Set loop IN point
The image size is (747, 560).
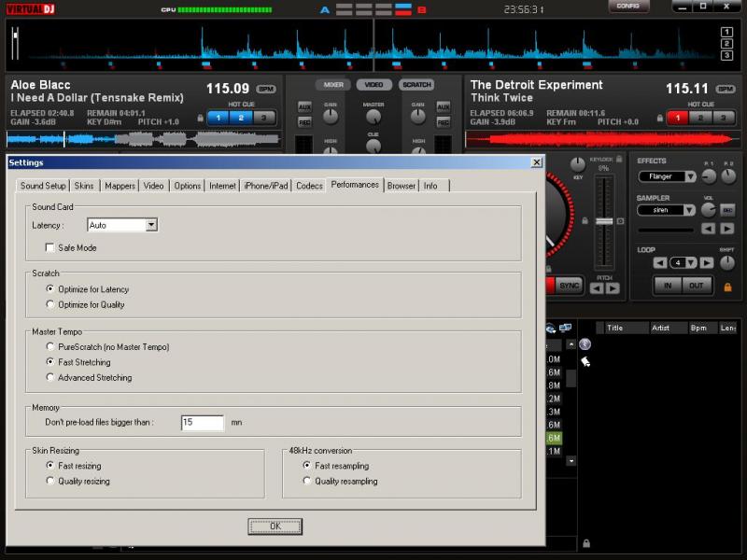pyautogui.click(x=668, y=286)
